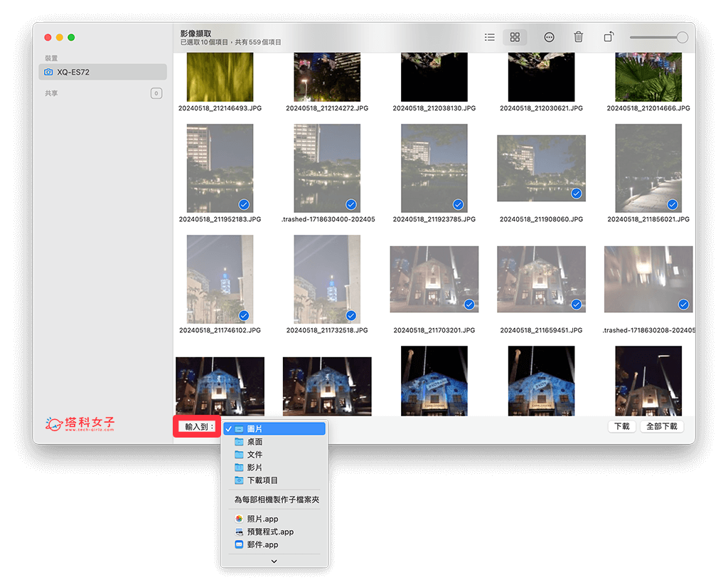Click the 文件 folder icon
The width and height of the screenshot is (728, 587).
coord(239,455)
